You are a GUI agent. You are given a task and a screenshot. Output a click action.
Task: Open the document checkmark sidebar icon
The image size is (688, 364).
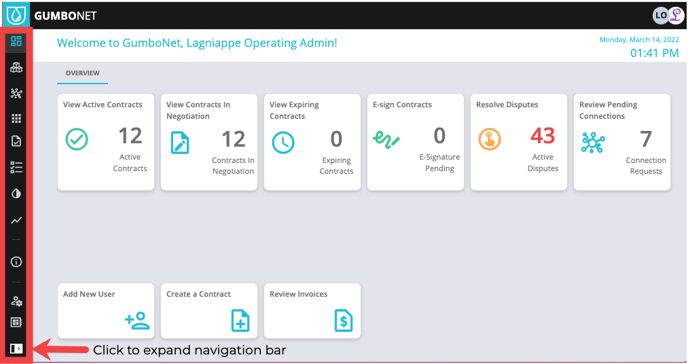tap(16, 141)
